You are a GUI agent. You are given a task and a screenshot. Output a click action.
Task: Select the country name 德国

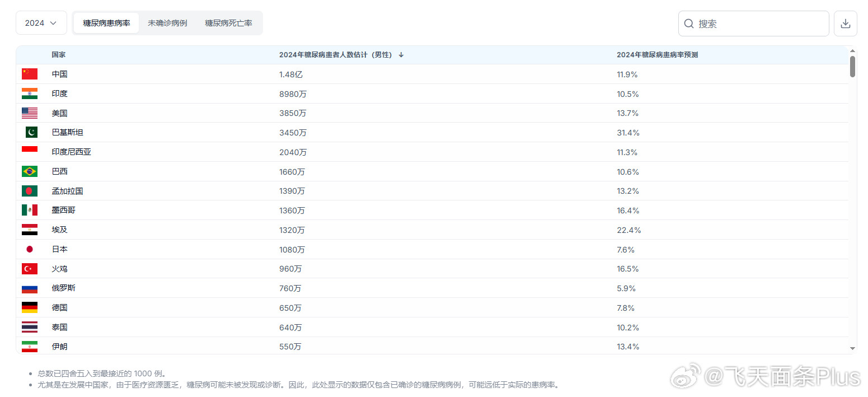coord(59,307)
